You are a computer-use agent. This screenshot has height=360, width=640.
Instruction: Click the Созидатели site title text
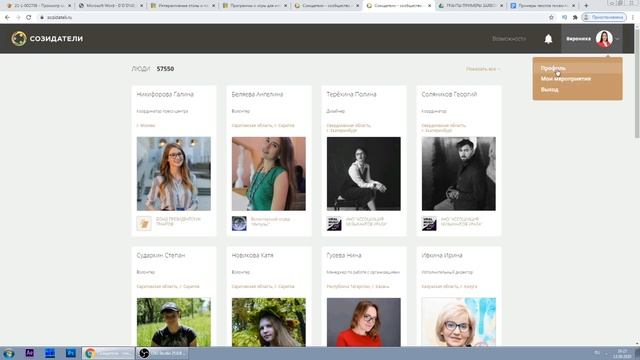[x=56, y=39]
